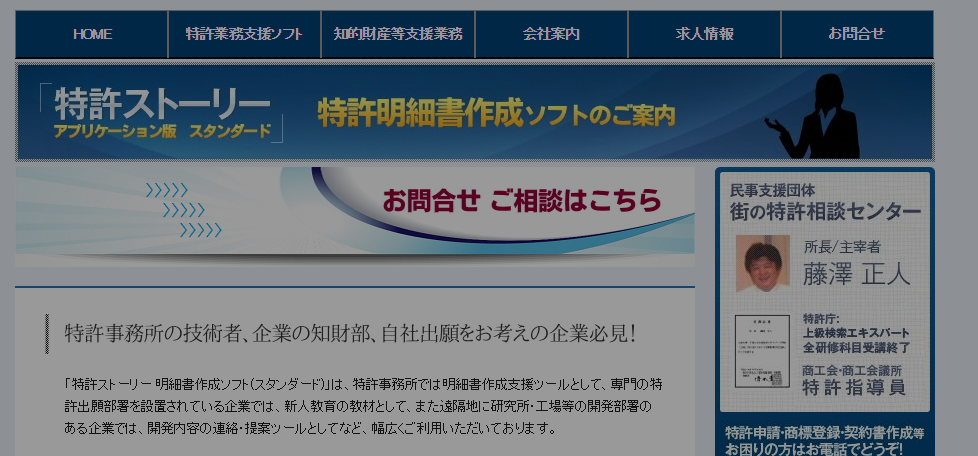Click the woman silhouette in header banner
The width and height of the screenshot is (978, 456).
814,117
